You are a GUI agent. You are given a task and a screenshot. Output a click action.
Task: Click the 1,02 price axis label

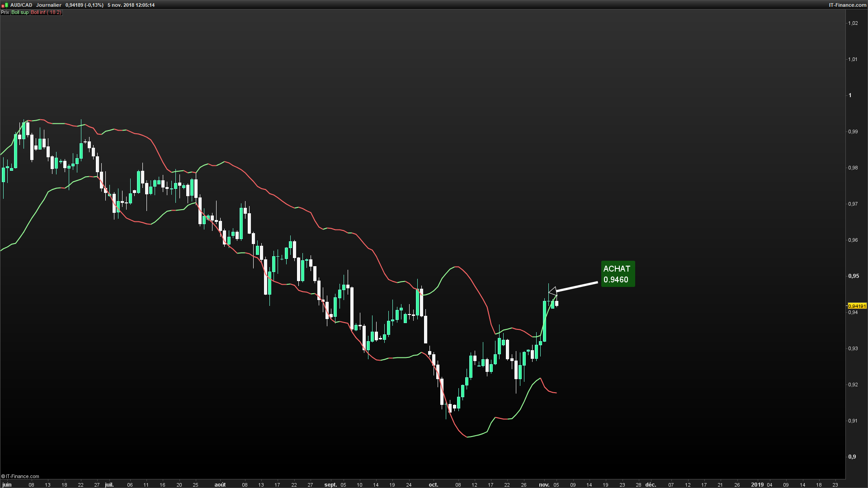click(x=853, y=23)
